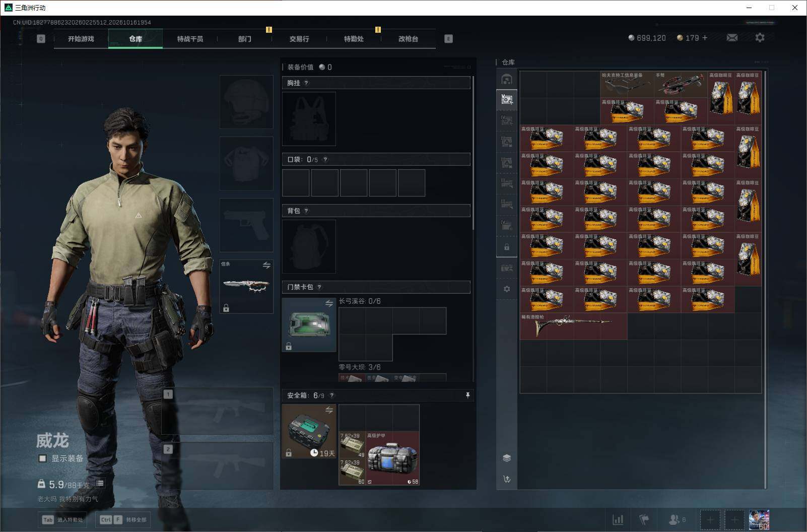Viewport: 807px width, 532px height.
Task: Open the mail envelope icon
Action: 732,38
